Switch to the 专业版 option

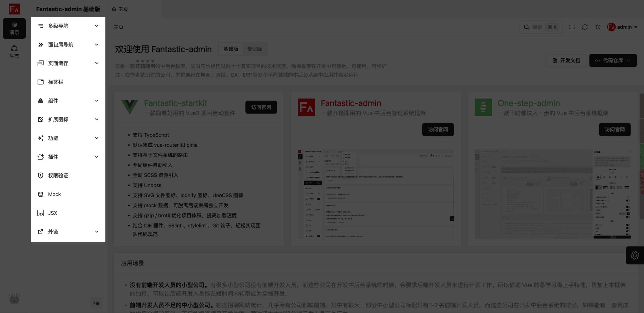254,49
